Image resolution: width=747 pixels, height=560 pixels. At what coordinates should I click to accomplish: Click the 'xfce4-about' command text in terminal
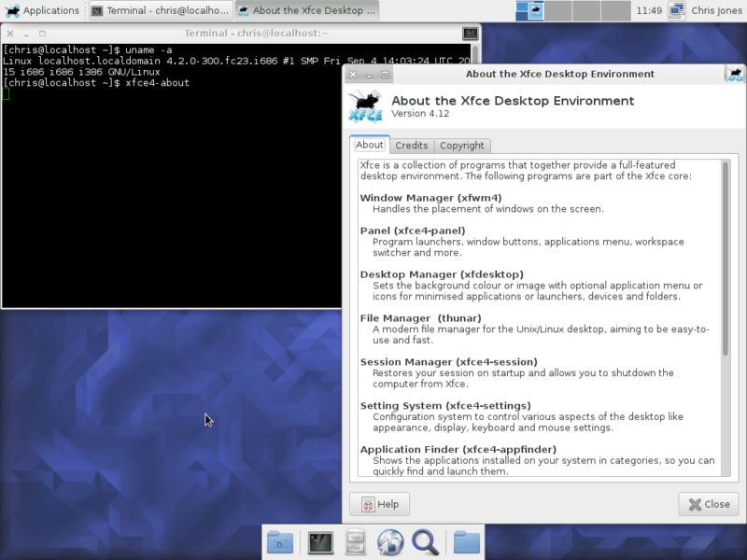click(157, 83)
